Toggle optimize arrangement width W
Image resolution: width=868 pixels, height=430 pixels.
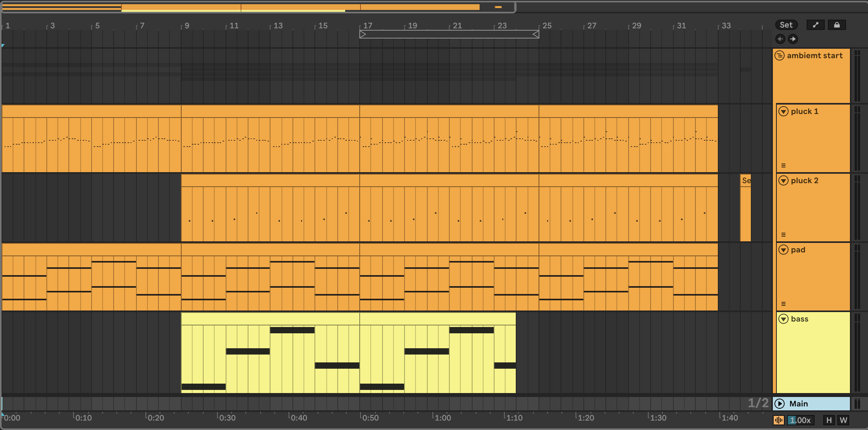click(843, 420)
